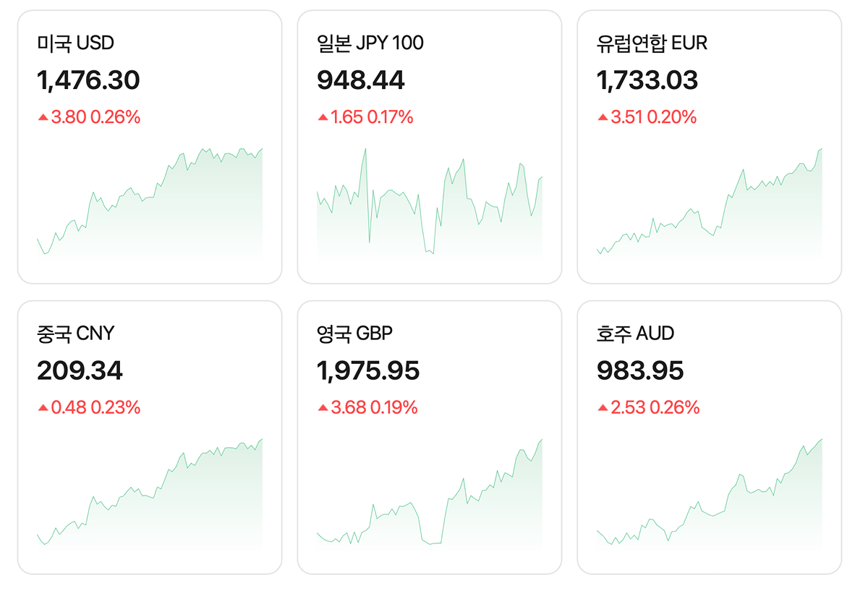Viewport: 868px width, 594px height.
Task: Click the 983.95 AUD rate value
Action: coord(640,371)
